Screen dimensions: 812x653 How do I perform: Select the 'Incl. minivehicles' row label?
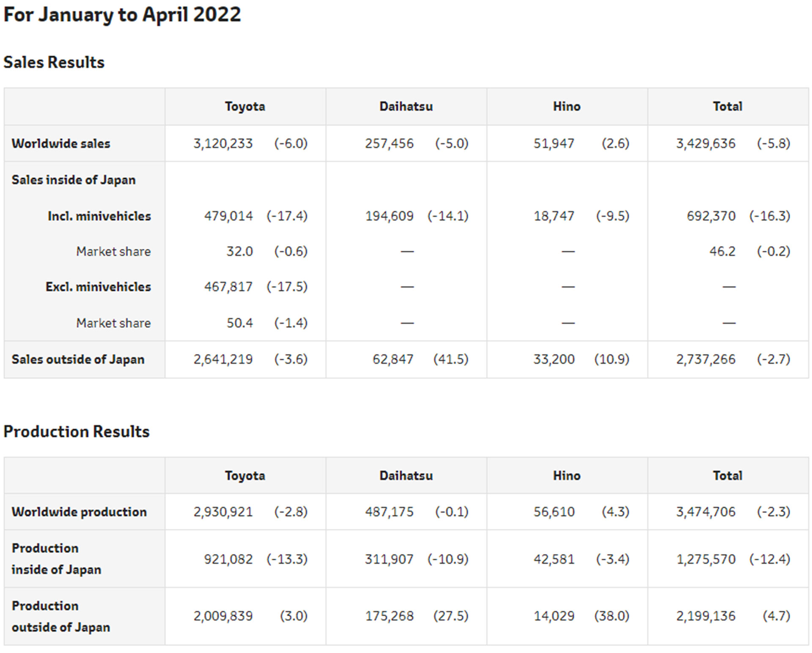coord(99,216)
